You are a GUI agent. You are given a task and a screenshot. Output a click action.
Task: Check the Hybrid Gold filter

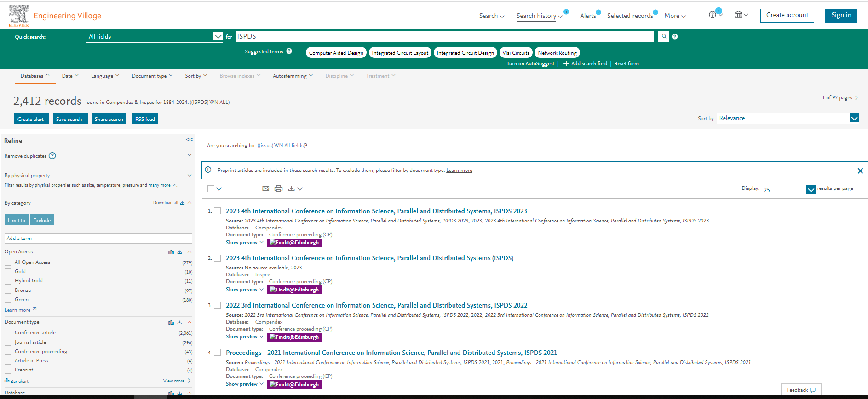click(x=8, y=281)
